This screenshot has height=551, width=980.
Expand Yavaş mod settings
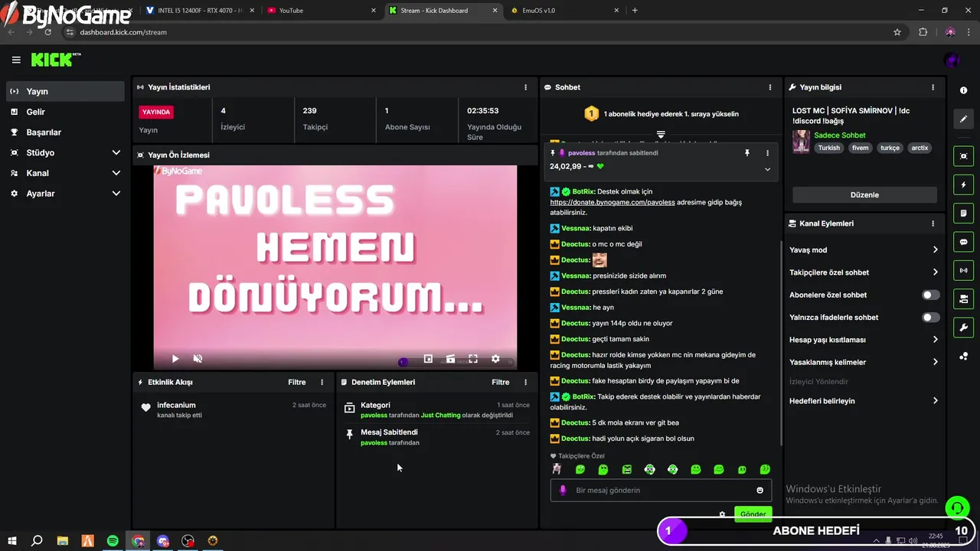click(864, 250)
